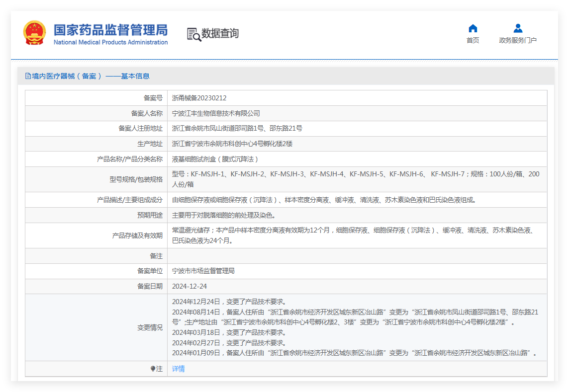Select the 首页 menu label
569x392 pixels.
click(x=473, y=40)
